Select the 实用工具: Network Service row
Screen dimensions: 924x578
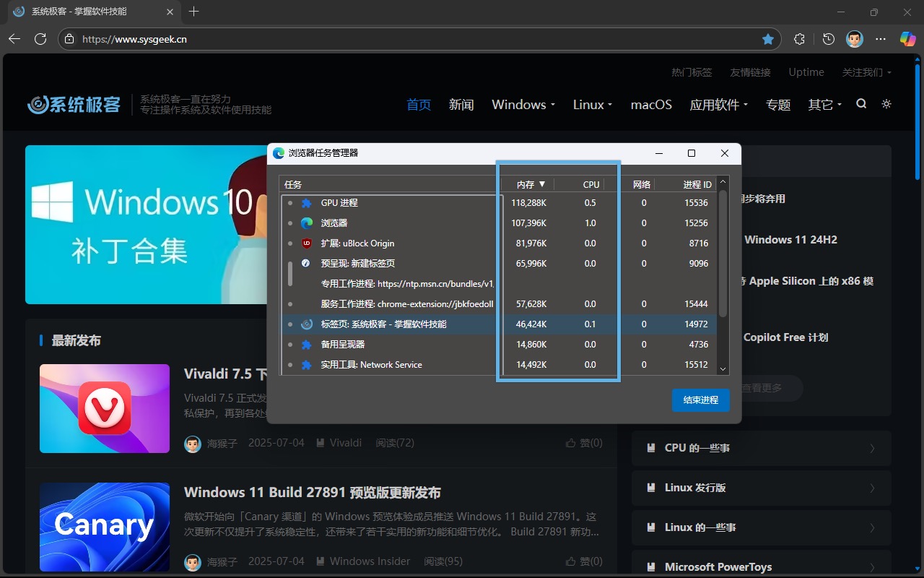click(498, 365)
